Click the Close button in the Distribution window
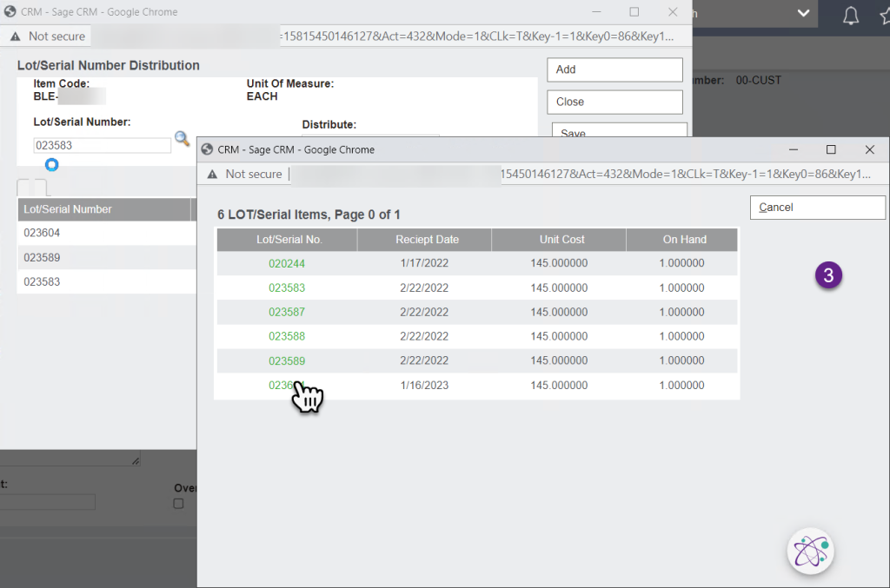The width and height of the screenshot is (890, 588). click(x=614, y=102)
